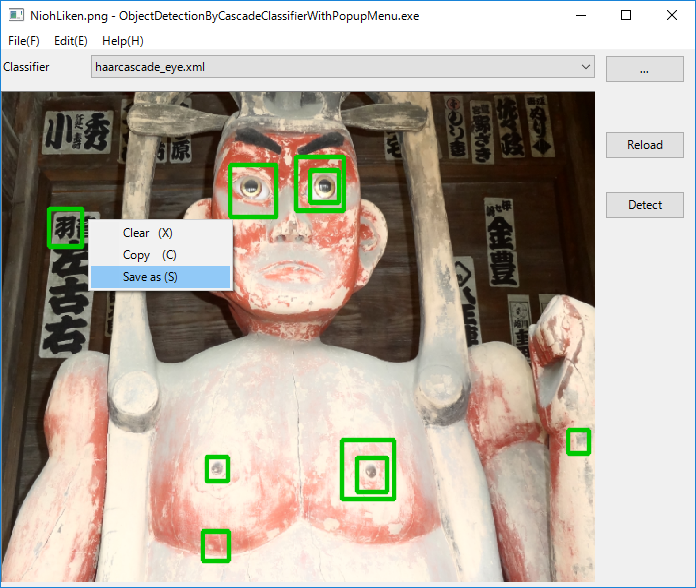Click the haarcascade_eye.xml classifier field
696x588 pixels.
pos(342,67)
